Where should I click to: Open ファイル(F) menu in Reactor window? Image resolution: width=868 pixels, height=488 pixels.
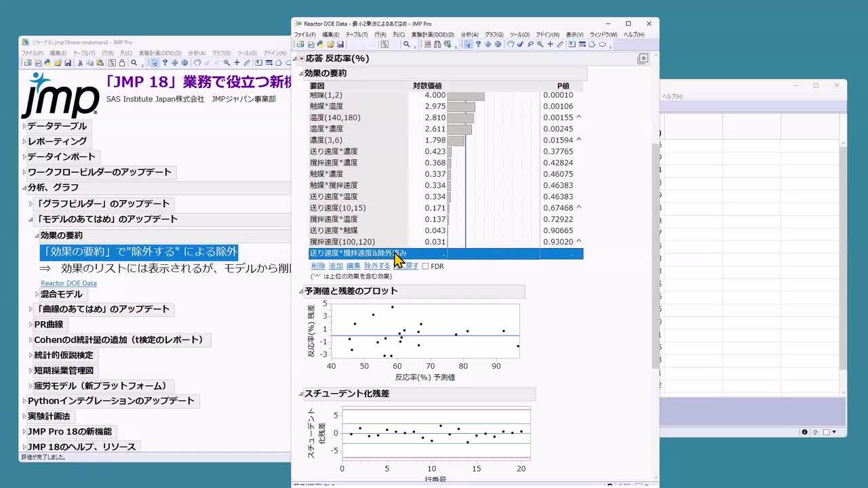pos(304,35)
